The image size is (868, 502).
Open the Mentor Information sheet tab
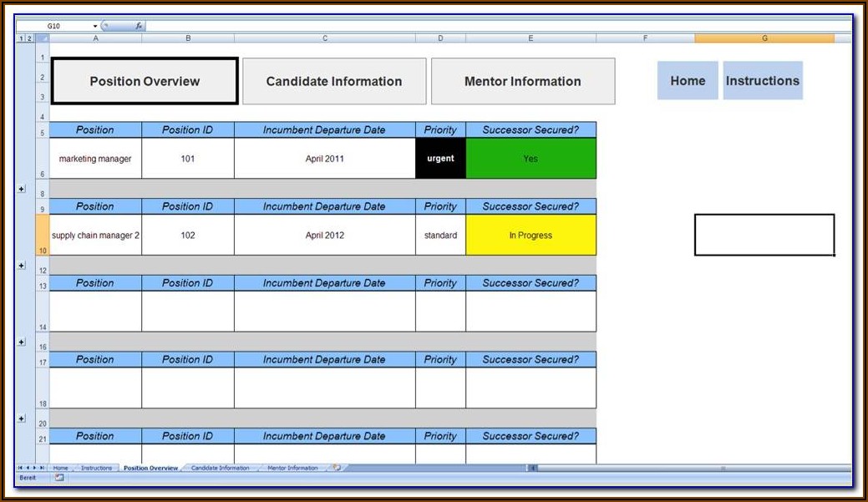click(292, 468)
